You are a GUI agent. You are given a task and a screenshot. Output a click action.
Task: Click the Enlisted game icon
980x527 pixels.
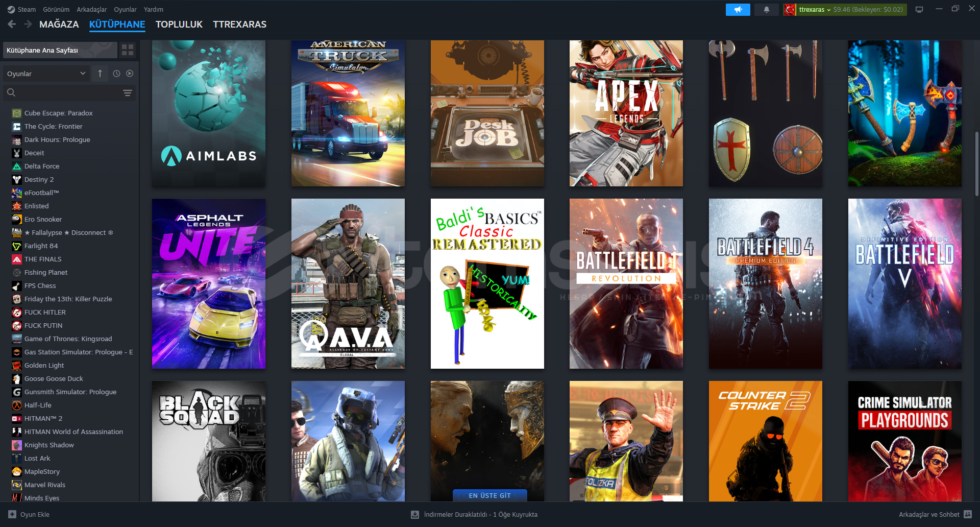coord(17,206)
